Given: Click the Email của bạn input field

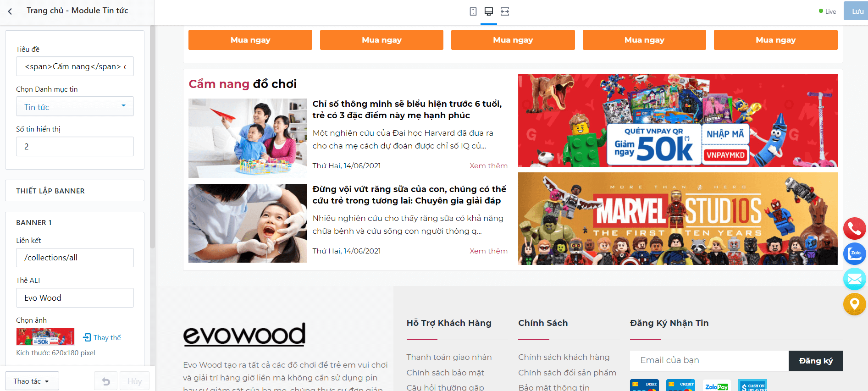Looking at the screenshot, I should click(x=709, y=361).
